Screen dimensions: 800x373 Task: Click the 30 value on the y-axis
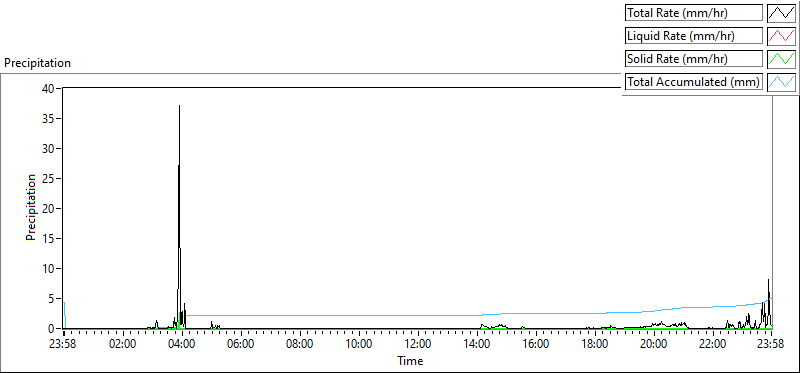[48, 148]
